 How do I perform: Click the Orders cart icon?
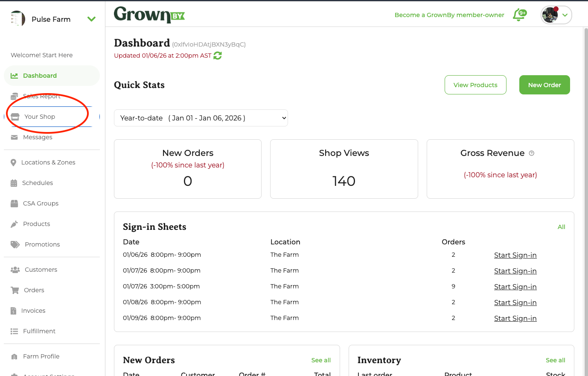click(15, 290)
